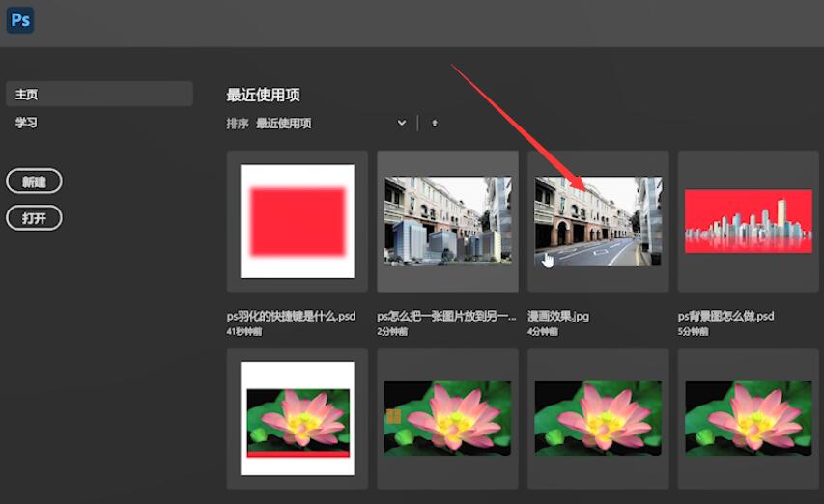Click the 2分钟前 timestamp
Viewport: 824px width, 504px height.
pos(392,331)
